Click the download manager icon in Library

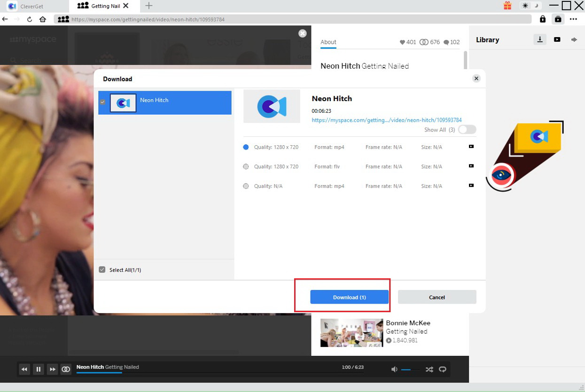(x=539, y=39)
